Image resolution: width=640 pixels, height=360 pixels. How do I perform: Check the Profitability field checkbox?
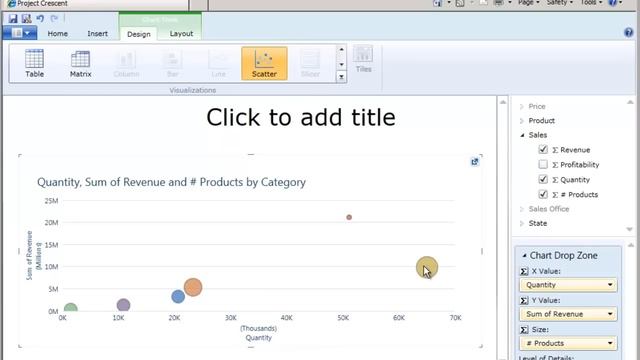click(x=543, y=164)
